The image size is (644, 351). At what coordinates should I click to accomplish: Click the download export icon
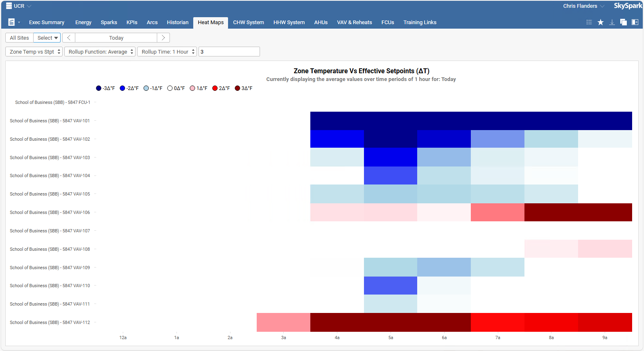click(x=612, y=22)
